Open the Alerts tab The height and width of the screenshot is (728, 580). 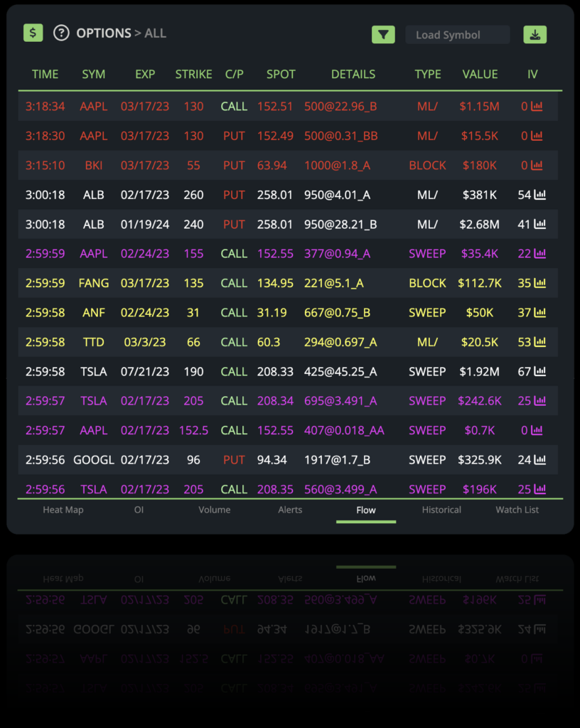tap(290, 510)
